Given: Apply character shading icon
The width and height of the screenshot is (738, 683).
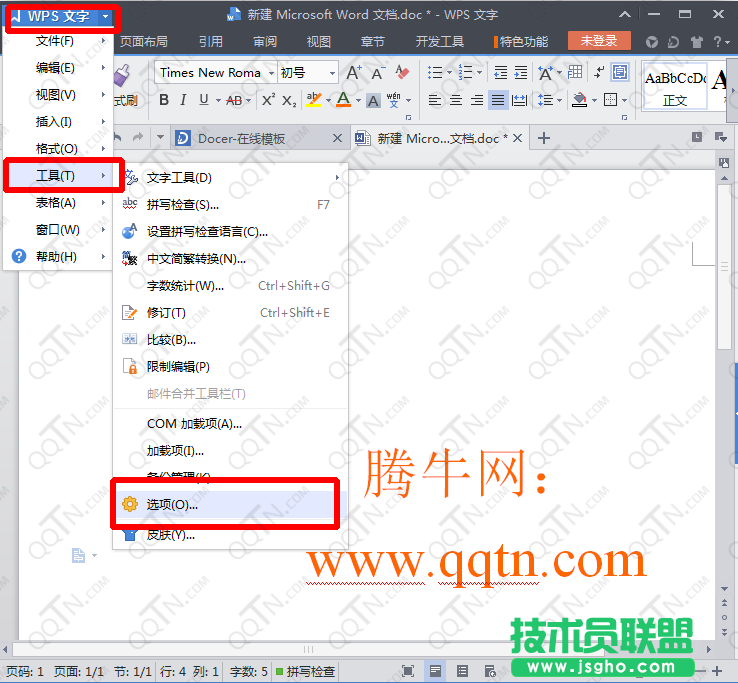Looking at the screenshot, I should click(x=373, y=100).
